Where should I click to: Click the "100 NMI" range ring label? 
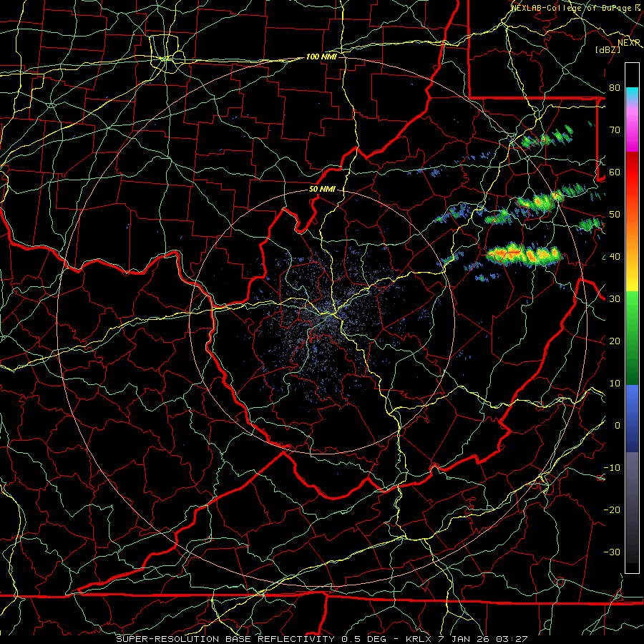[321, 57]
